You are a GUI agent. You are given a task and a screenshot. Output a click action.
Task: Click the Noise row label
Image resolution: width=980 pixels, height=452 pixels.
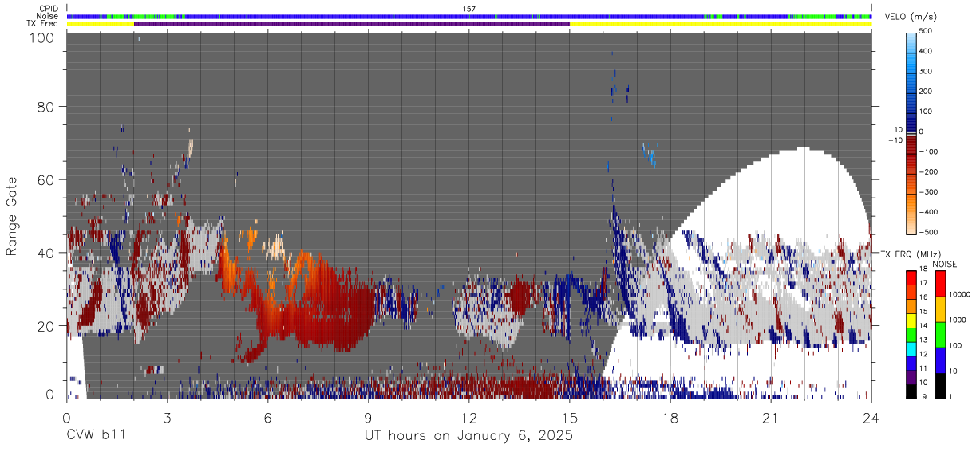tap(49, 16)
